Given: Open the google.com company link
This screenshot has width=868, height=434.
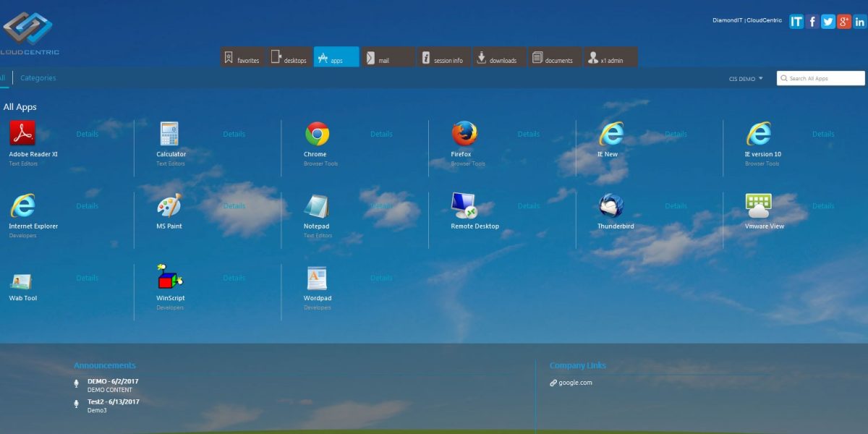Looking at the screenshot, I should [x=574, y=383].
